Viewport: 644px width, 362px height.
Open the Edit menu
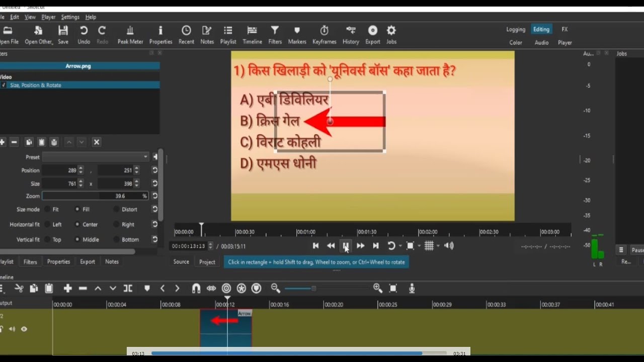click(x=15, y=17)
